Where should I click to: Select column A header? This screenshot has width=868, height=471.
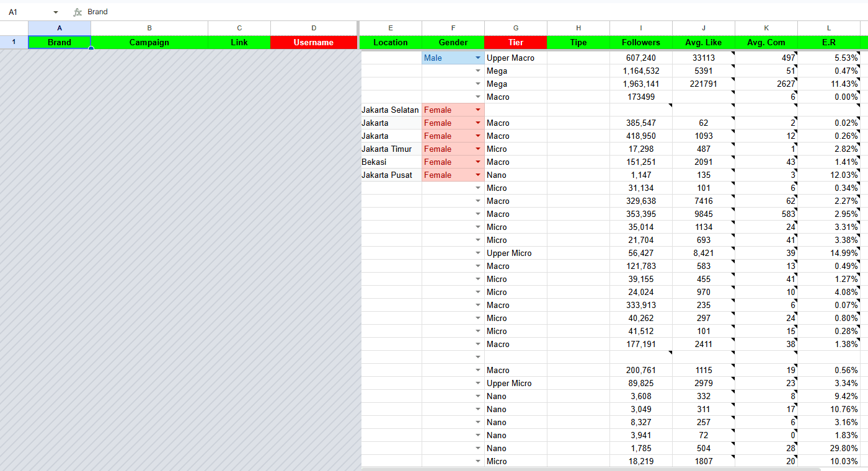pos(60,28)
